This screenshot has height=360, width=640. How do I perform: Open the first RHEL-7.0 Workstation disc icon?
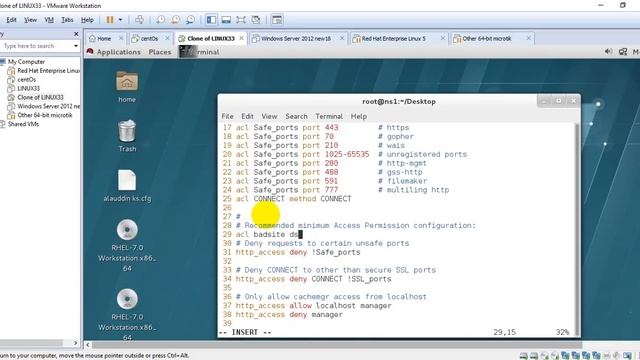point(127,245)
